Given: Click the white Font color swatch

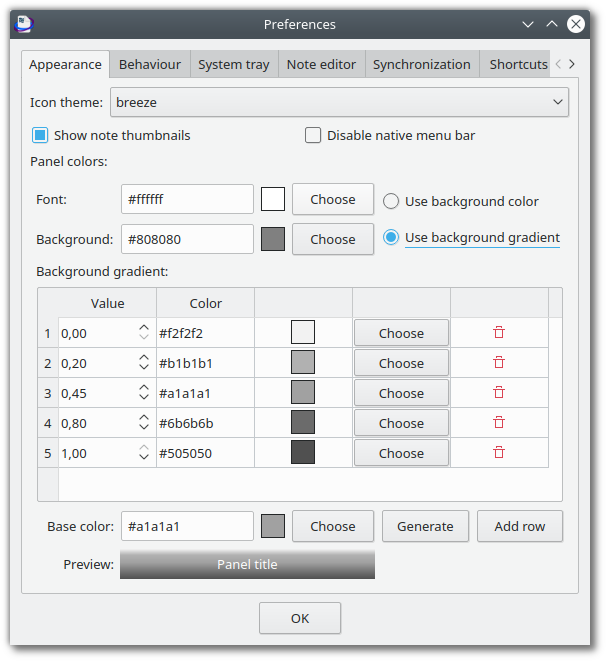Looking at the screenshot, I should point(273,199).
